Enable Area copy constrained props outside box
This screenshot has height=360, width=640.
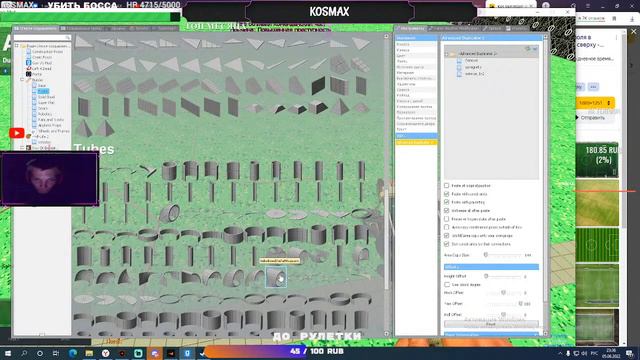(447, 227)
